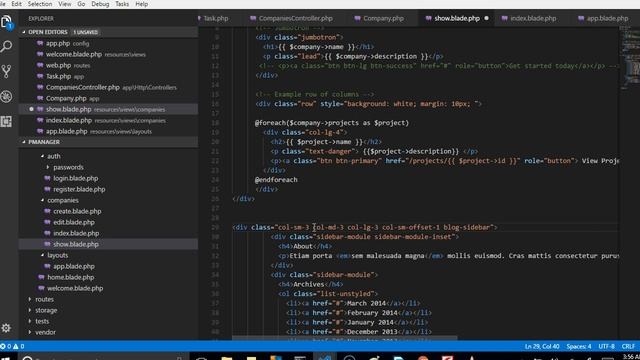Image resolution: width=640 pixels, height=360 pixels.
Task: Open File Explorer on Windows taskbar
Action: (227, 358)
